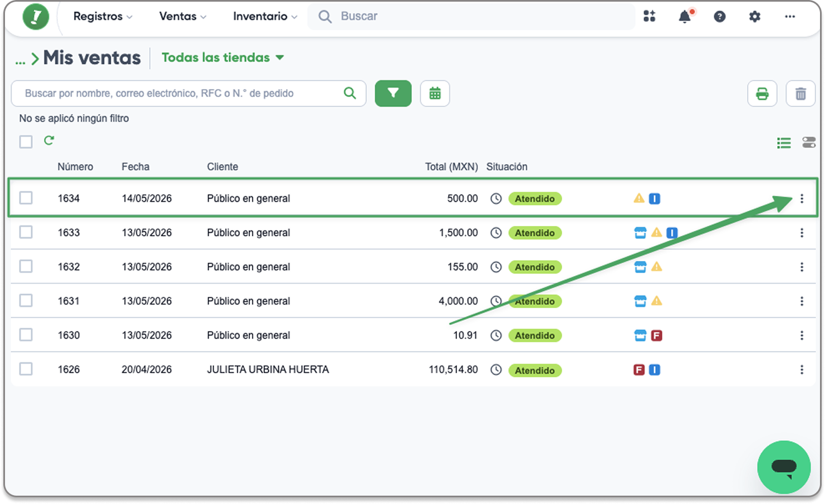The height and width of the screenshot is (504, 825).
Task: Open the settings gear icon
Action: point(755,17)
